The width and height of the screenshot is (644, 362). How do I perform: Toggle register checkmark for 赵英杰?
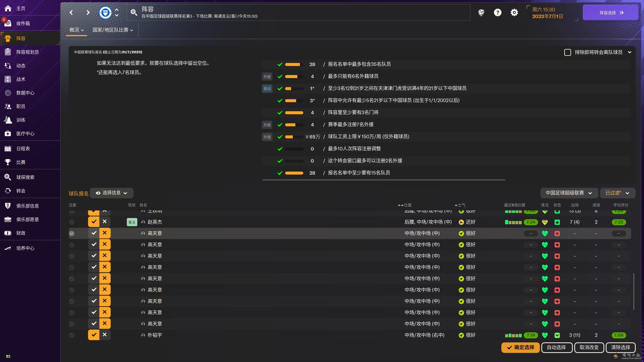pyautogui.click(x=94, y=222)
